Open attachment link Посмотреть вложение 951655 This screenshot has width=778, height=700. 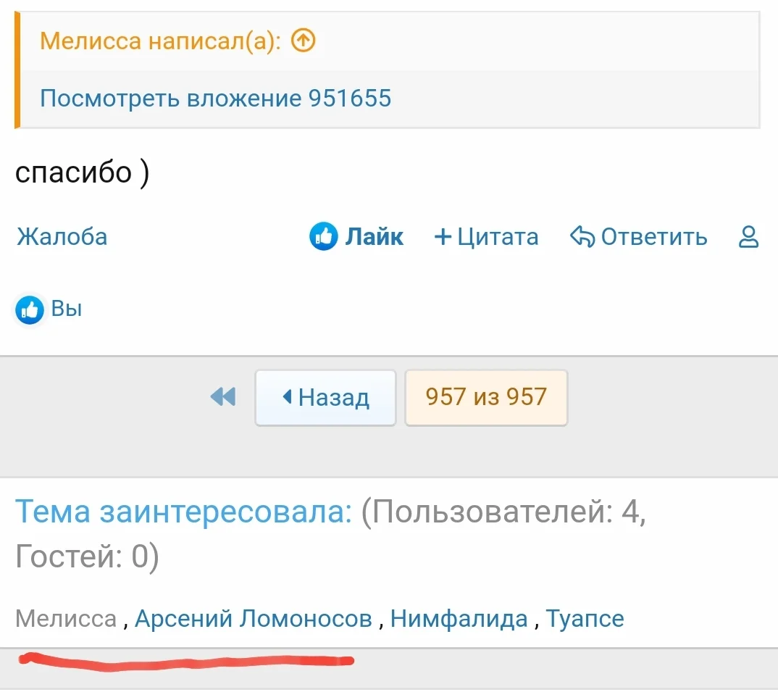(x=215, y=98)
